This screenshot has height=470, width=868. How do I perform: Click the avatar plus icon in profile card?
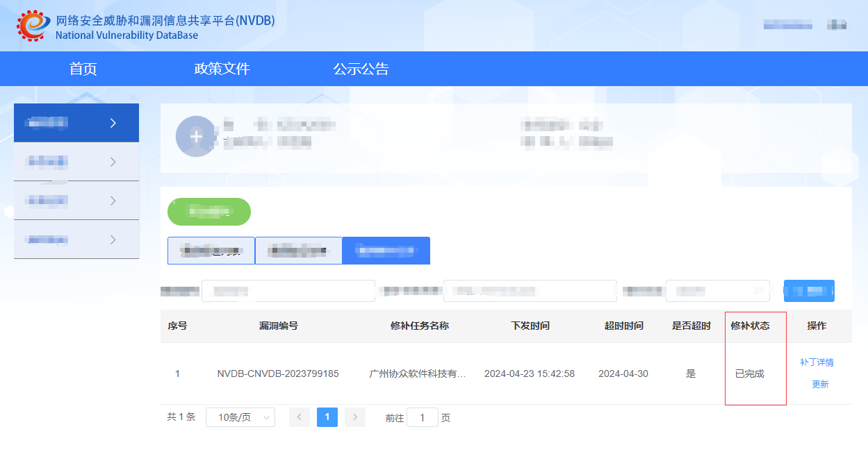point(196,136)
